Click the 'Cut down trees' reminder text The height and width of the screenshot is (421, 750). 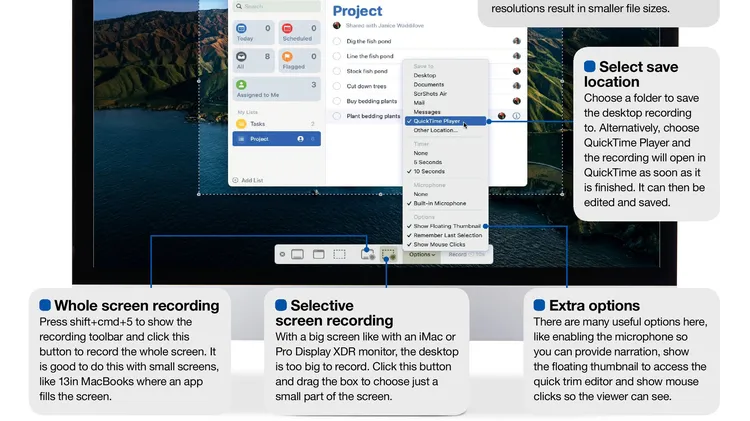point(366,86)
